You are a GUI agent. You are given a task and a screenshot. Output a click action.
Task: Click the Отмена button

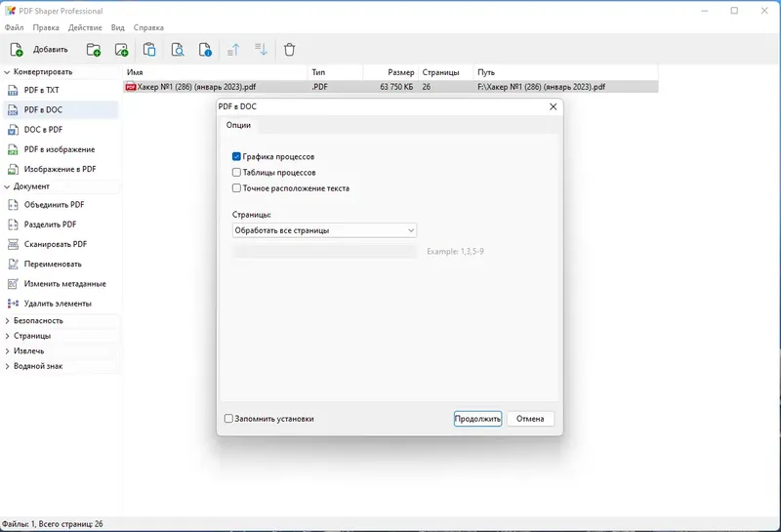pyautogui.click(x=530, y=419)
